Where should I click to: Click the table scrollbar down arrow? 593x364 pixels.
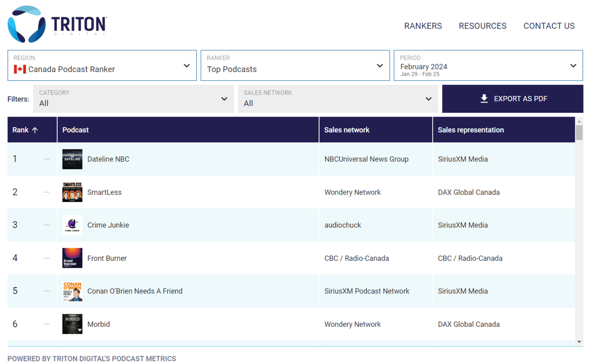pyautogui.click(x=579, y=342)
